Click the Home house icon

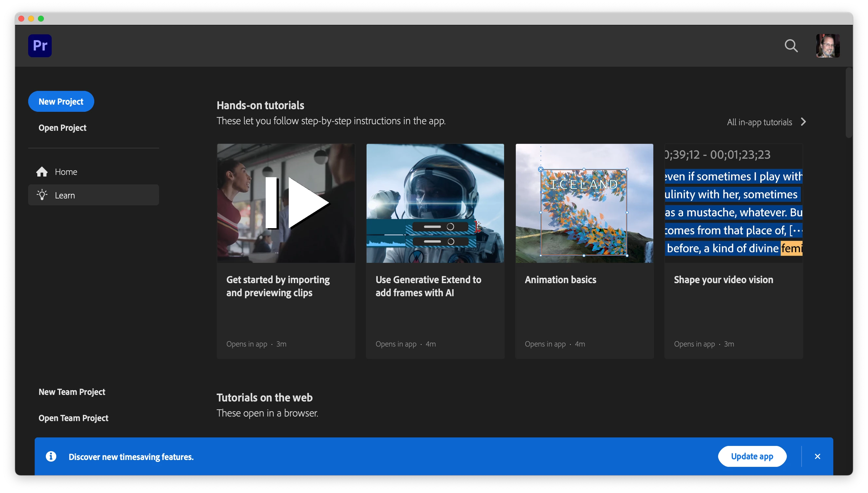pos(42,172)
